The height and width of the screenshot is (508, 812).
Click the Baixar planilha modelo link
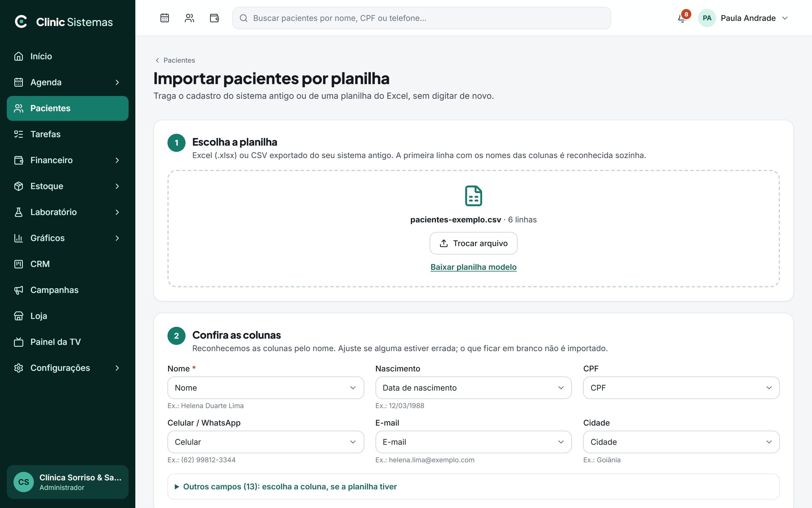[x=473, y=267]
